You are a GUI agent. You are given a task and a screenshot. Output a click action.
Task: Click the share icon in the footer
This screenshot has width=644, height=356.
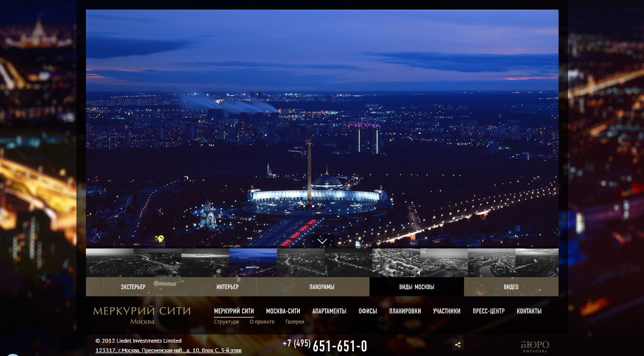click(457, 345)
